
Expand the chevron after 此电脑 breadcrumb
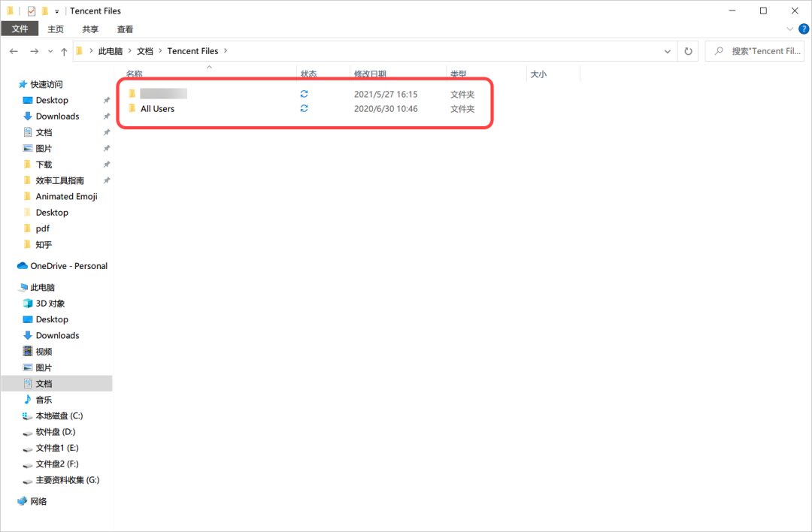pos(129,51)
